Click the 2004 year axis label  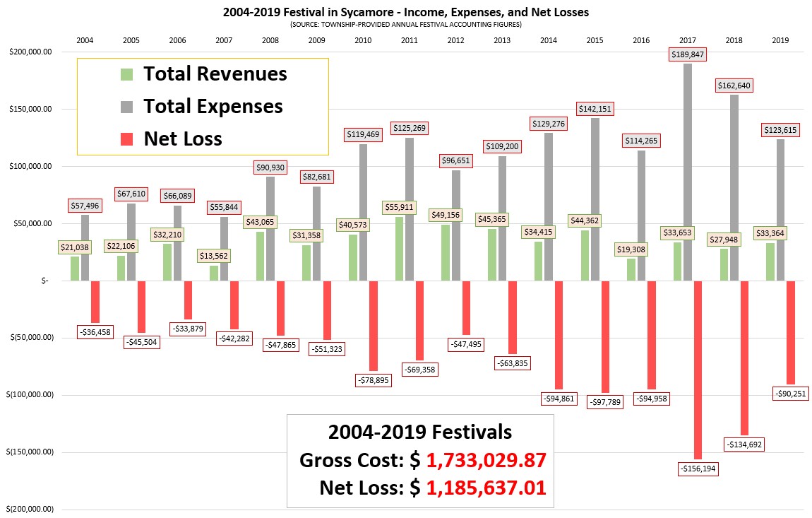pyautogui.click(x=85, y=40)
